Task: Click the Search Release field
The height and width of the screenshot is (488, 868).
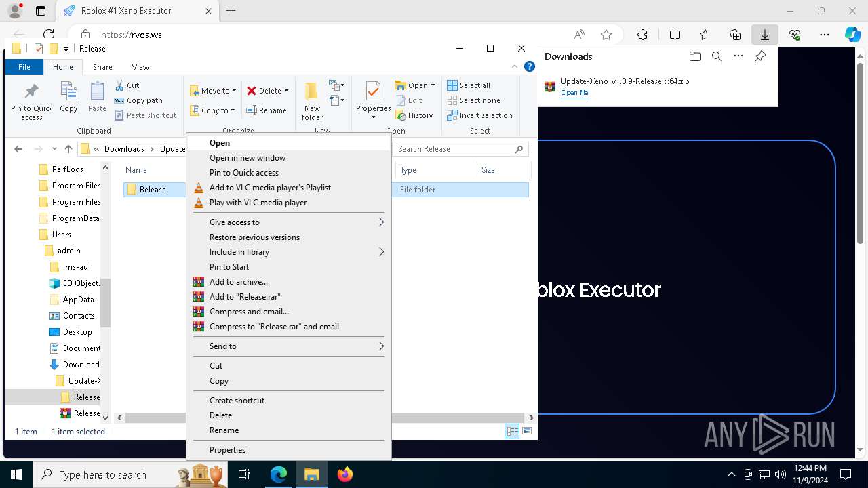Action: 460,149
